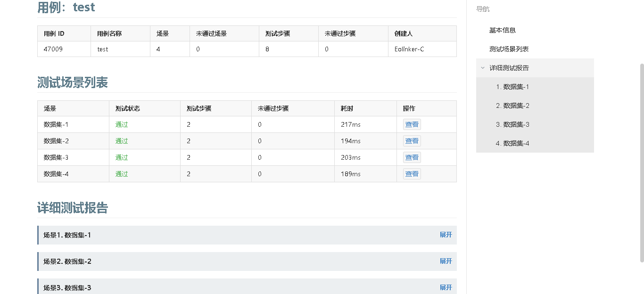Image resolution: width=644 pixels, height=294 pixels.
Task: Click 查看 button for 数据集-3 row
Action: [x=412, y=157]
